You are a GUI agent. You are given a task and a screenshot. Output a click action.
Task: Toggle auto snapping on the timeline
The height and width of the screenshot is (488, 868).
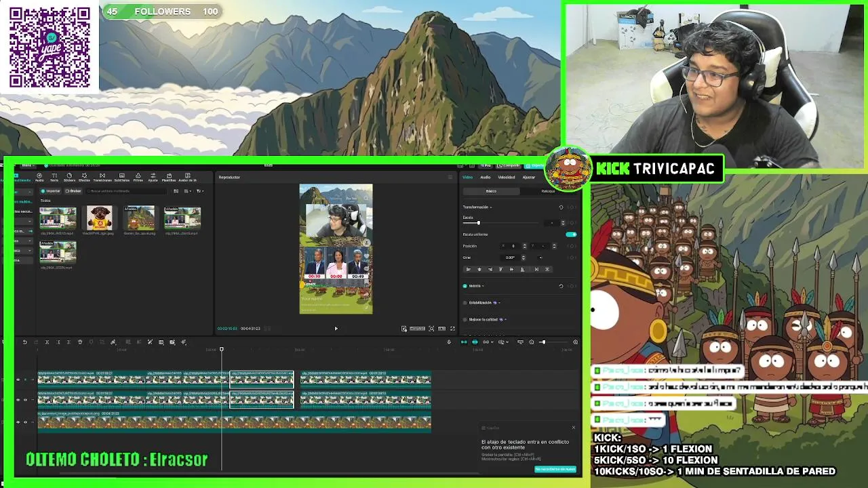pyautogui.click(x=475, y=342)
